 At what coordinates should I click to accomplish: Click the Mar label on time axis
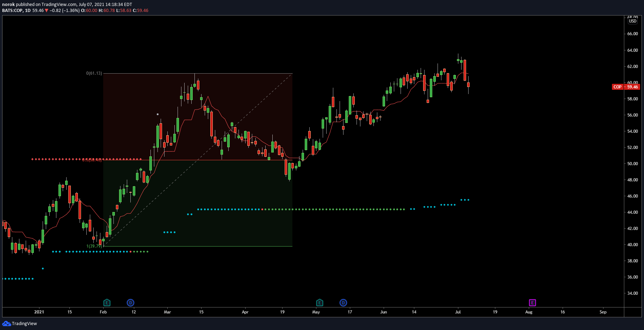tap(167, 312)
